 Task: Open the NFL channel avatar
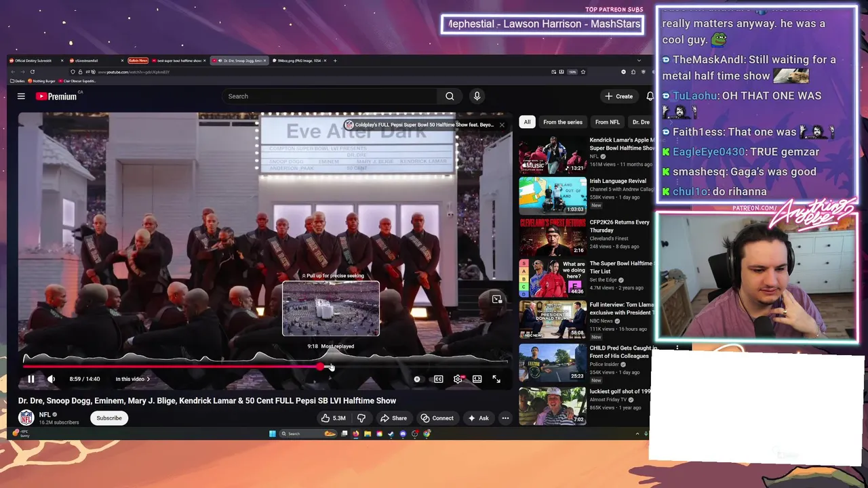26,418
